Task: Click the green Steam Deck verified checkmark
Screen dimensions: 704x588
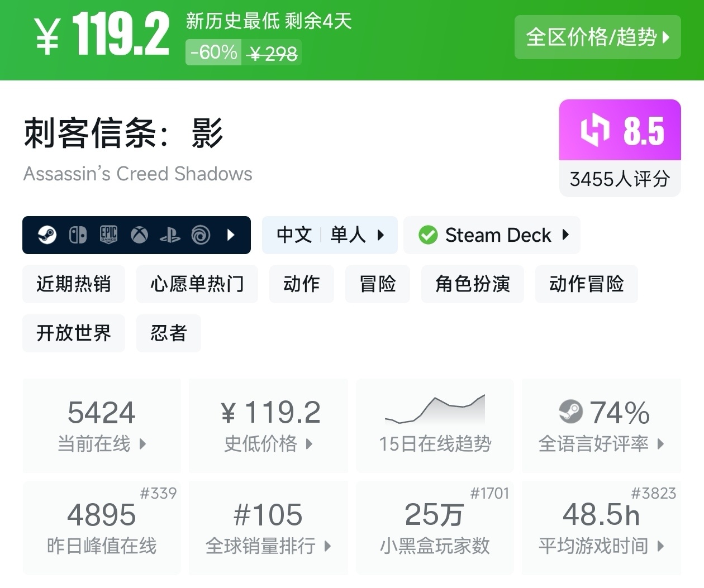Action: pyautogui.click(x=428, y=235)
